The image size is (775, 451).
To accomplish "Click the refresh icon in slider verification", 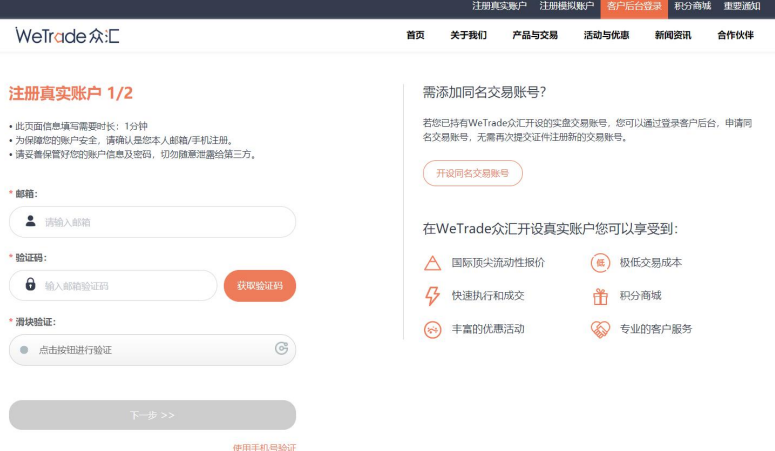I will click(x=281, y=349).
